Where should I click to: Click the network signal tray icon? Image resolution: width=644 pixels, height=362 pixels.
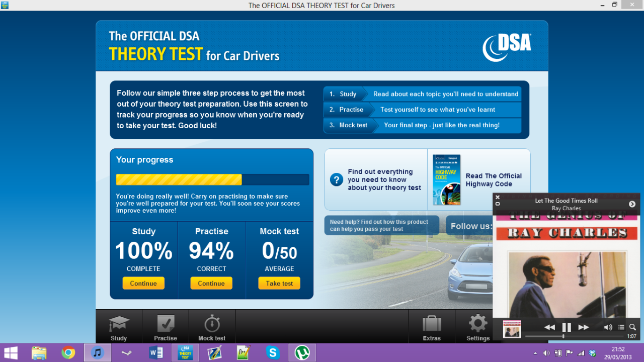click(x=581, y=353)
